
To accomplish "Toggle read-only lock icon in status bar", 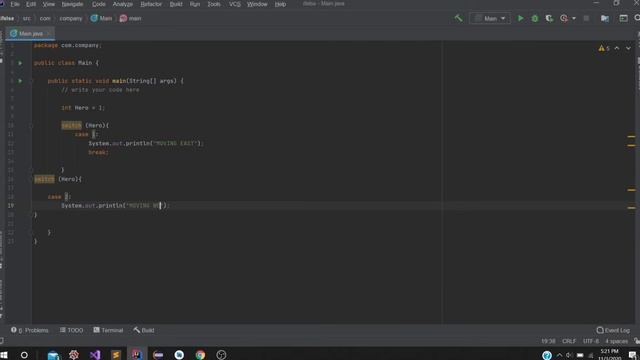I will pyautogui.click(x=636, y=341).
